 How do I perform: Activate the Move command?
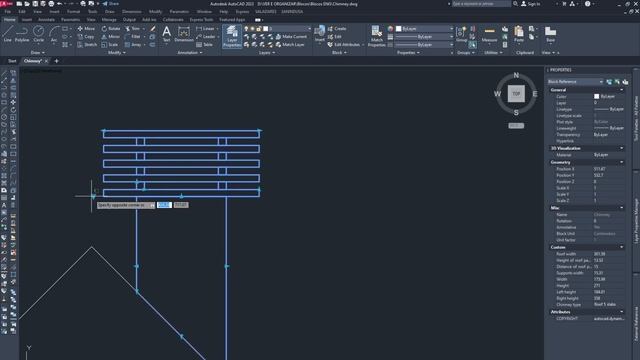[86, 29]
